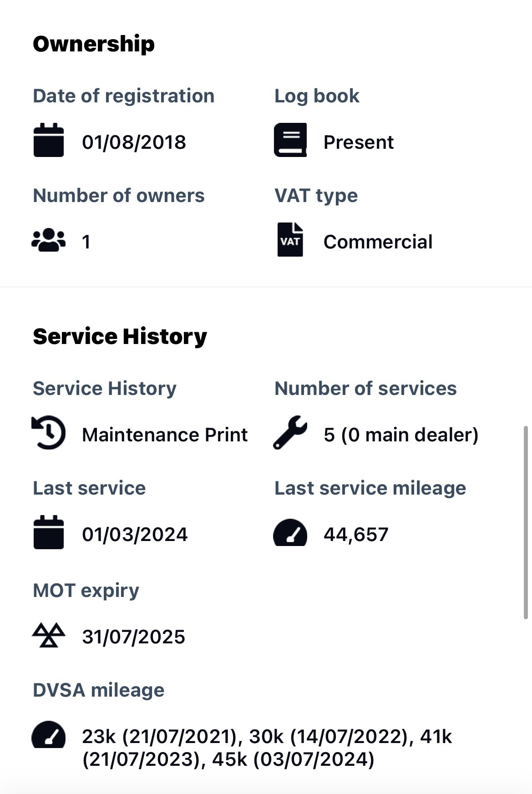Tap the speedometer icon beside 44,657
Image resolution: width=532 pixels, height=794 pixels.
click(290, 532)
